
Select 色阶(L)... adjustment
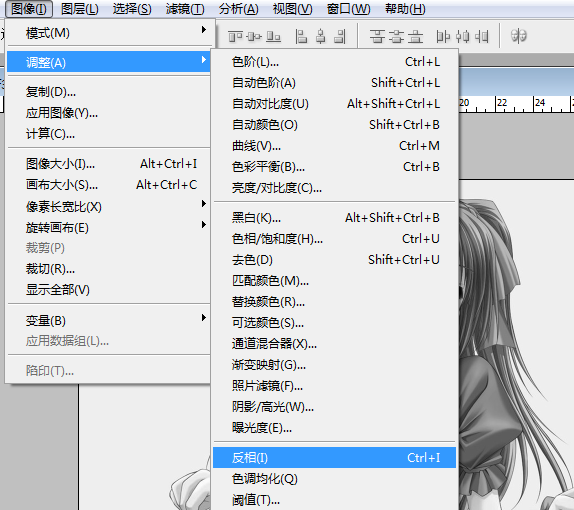[335, 62]
